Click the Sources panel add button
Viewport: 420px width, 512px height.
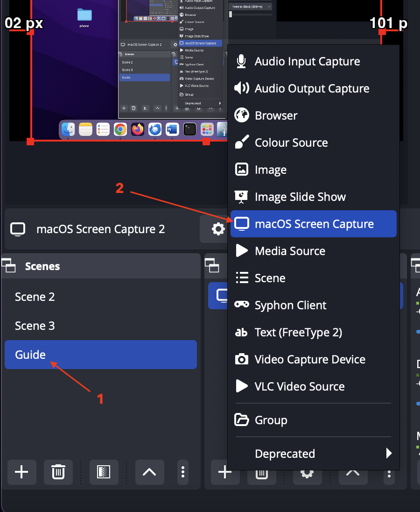224,472
